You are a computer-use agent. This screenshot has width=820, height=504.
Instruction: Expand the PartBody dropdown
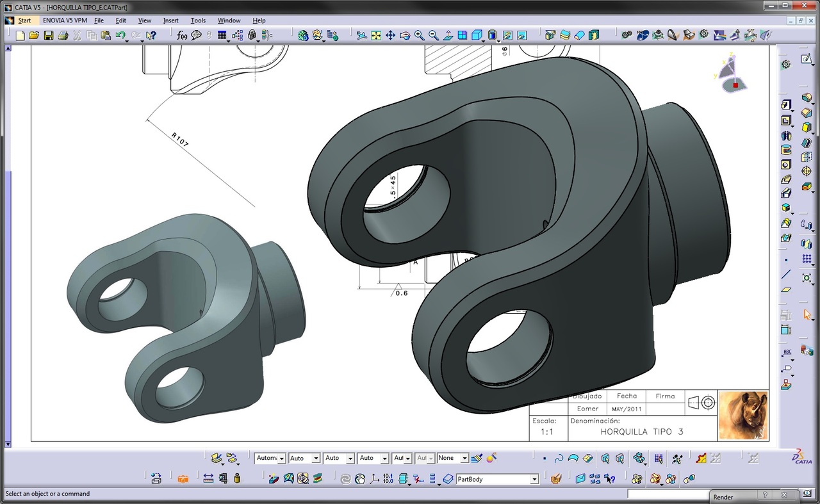[x=534, y=479]
